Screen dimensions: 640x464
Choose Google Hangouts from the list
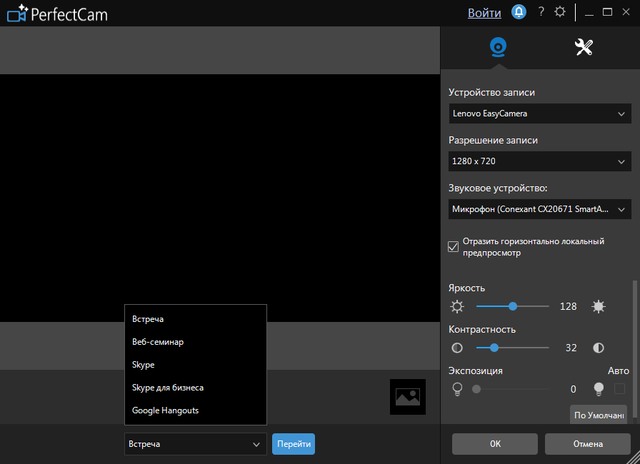pyautogui.click(x=166, y=410)
